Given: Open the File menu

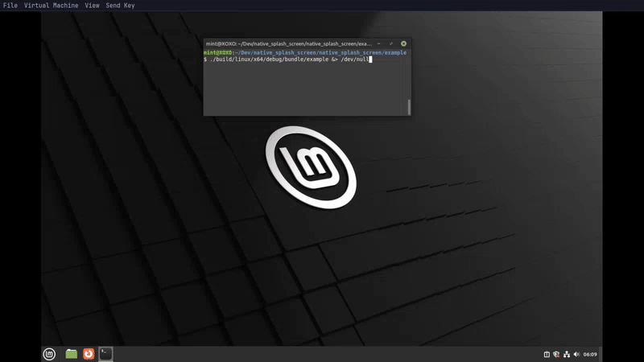Looking at the screenshot, I should tap(10, 6).
